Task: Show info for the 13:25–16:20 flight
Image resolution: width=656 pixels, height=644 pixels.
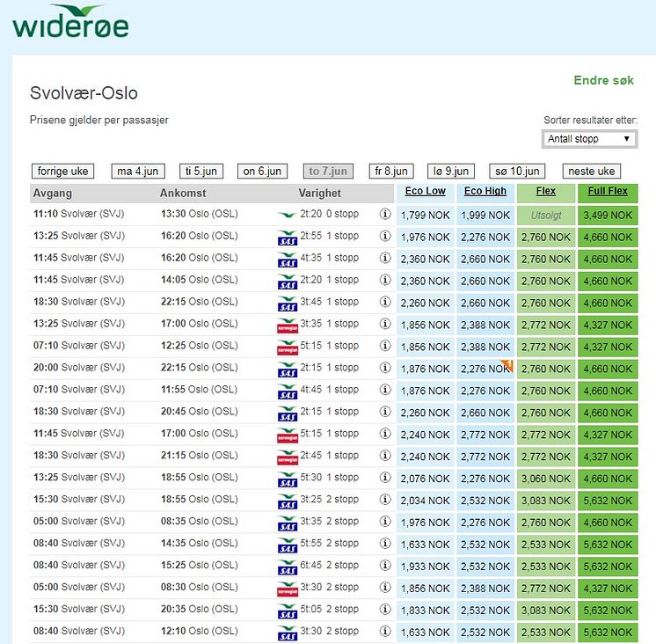Action: (x=384, y=236)
